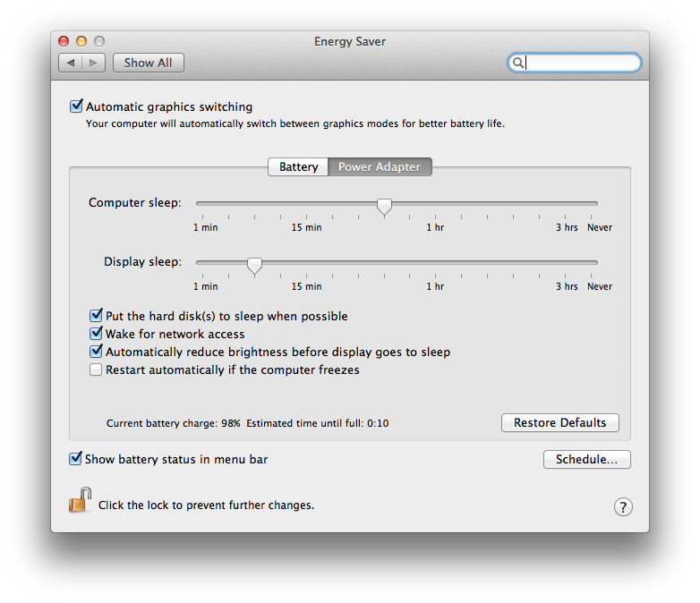Click Restore Defaults button

(559, 422)
